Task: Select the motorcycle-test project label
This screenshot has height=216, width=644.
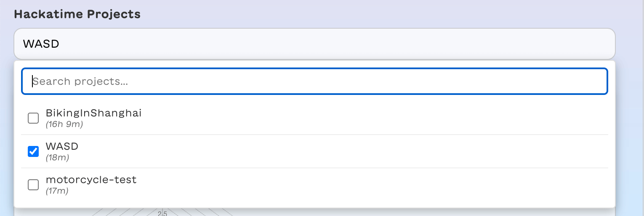Action: 91,180
